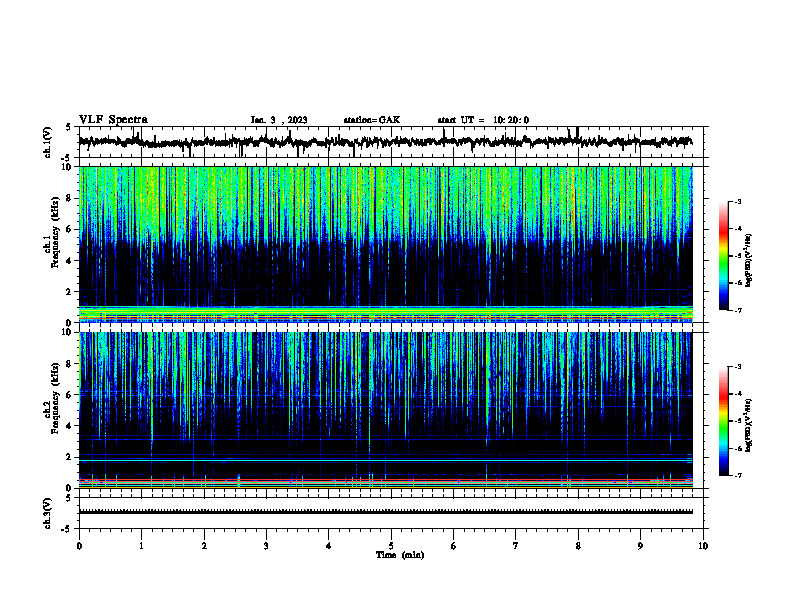The height and width of the screenshot is (612, 792).
Task: Click time axis tick label "5"
Action: [391, 546]
